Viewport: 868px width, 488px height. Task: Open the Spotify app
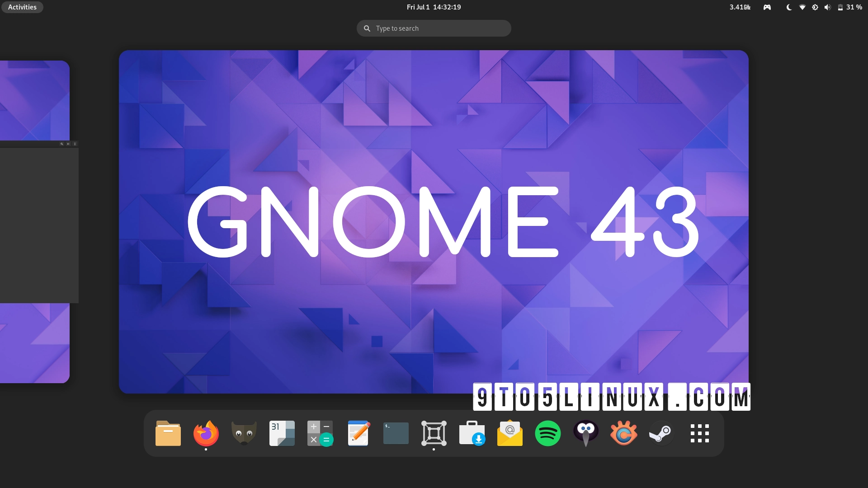[548, 433]
